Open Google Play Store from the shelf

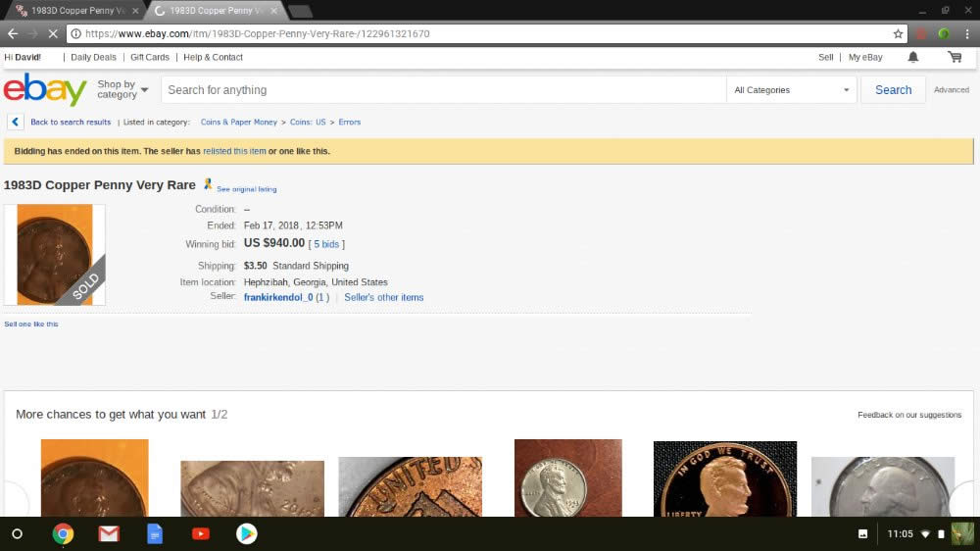(246, 534)
